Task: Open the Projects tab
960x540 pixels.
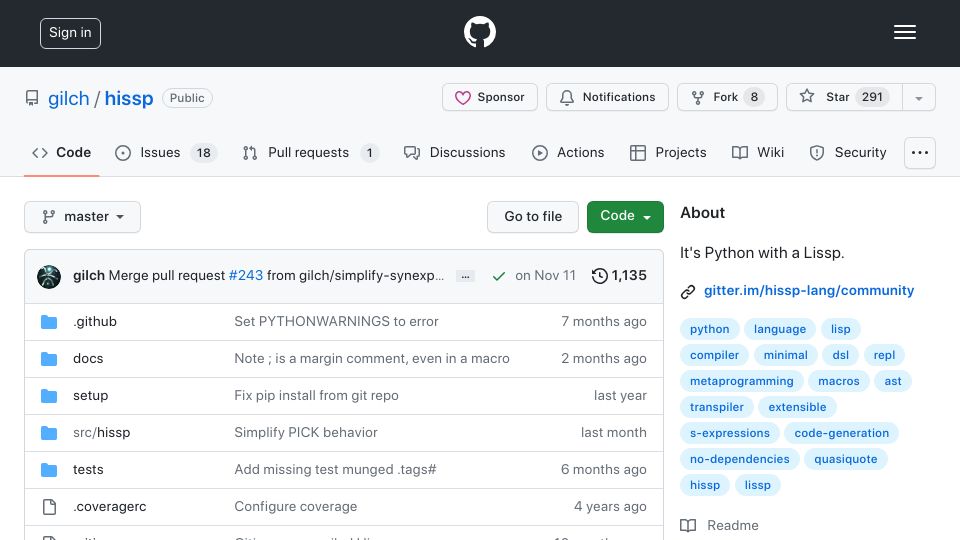Action: click(667, 152)
